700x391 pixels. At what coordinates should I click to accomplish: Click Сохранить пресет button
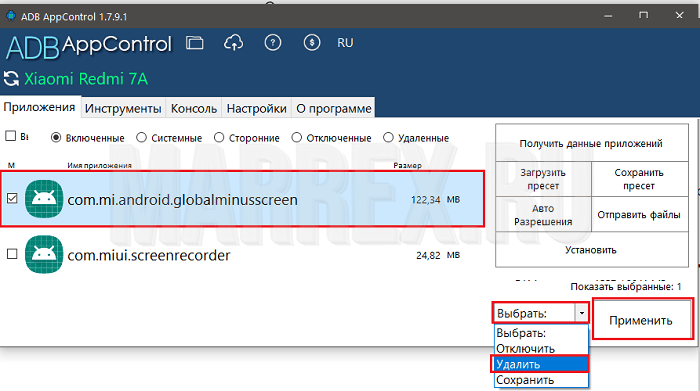[639, 179]
